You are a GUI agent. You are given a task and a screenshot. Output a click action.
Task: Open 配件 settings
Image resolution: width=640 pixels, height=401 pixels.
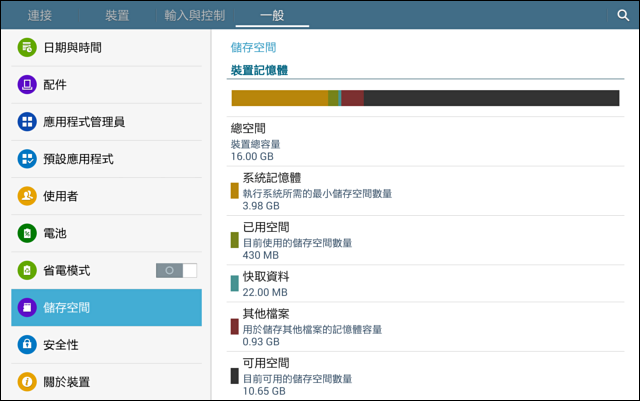coord(107,85)
